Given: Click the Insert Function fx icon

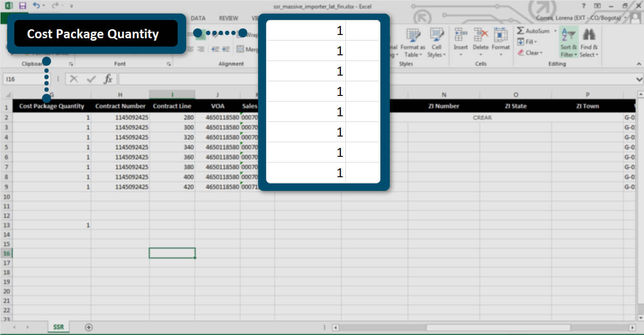Looking at the screenshot, I should (x=108, y=79).
